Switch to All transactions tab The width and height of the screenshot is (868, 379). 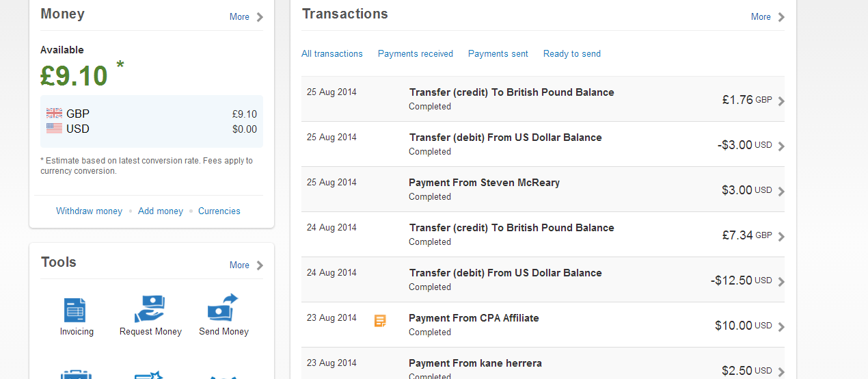point(332,54)
